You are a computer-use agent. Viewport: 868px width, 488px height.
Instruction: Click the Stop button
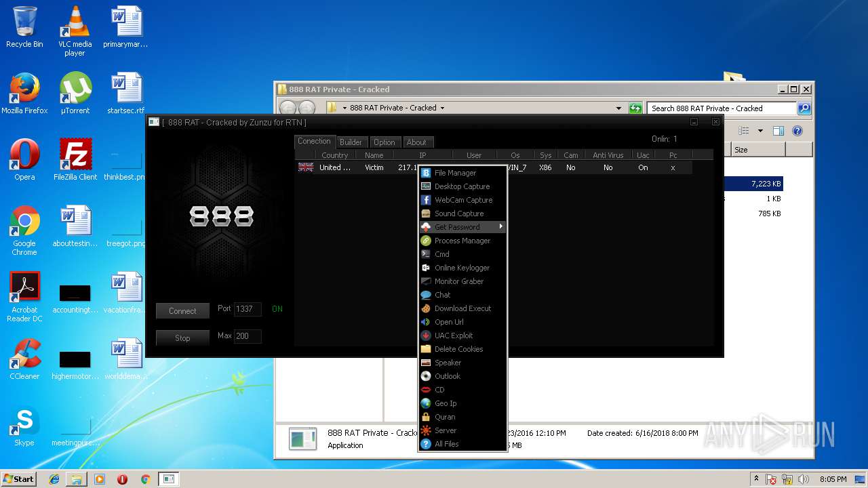pos(182,338)
